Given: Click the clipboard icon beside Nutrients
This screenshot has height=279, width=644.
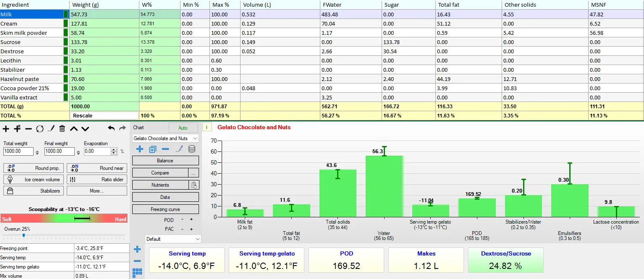Looking at the screenshot, I should tap(194, 185).
